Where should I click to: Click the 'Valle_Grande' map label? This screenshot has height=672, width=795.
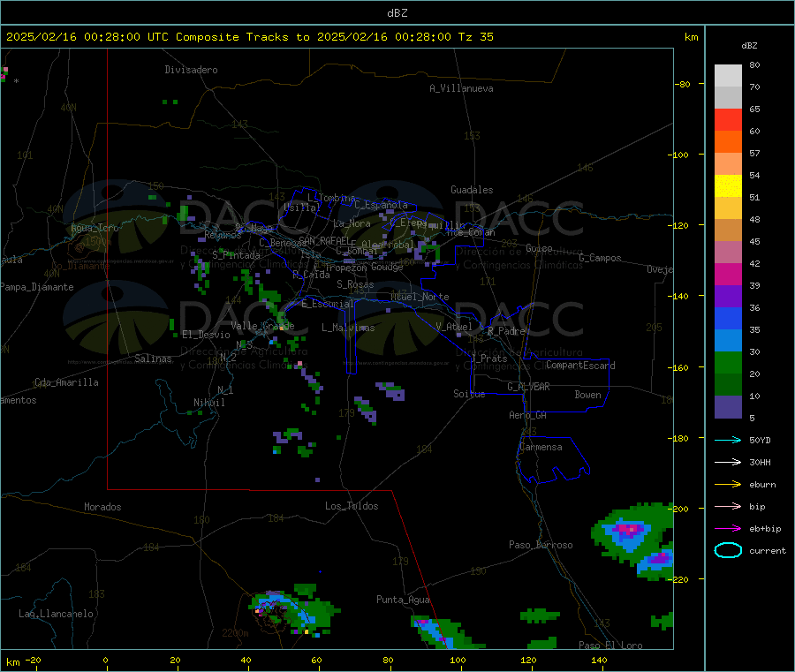click(262, 326)
